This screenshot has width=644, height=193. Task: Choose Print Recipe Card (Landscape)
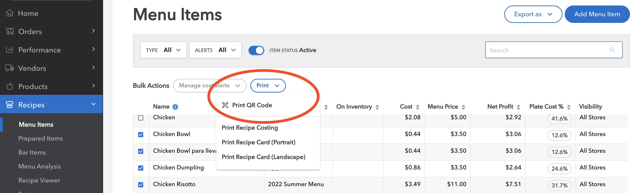click(x=263, y=157)
